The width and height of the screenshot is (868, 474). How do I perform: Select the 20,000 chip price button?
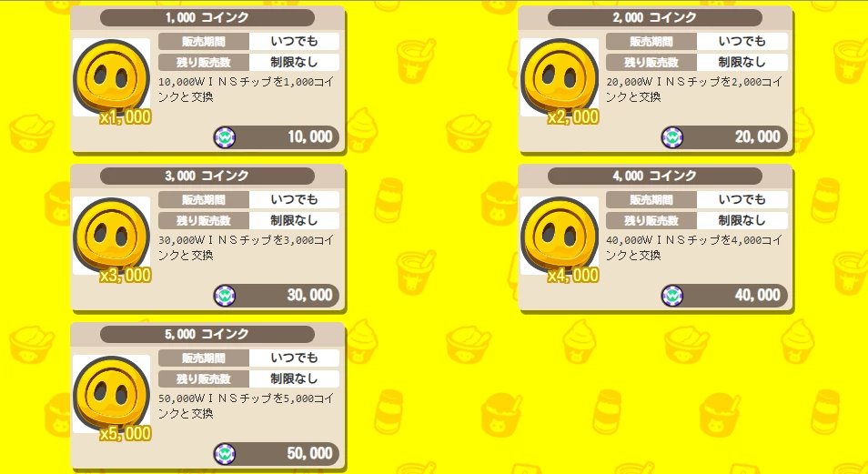pos(724,137)
